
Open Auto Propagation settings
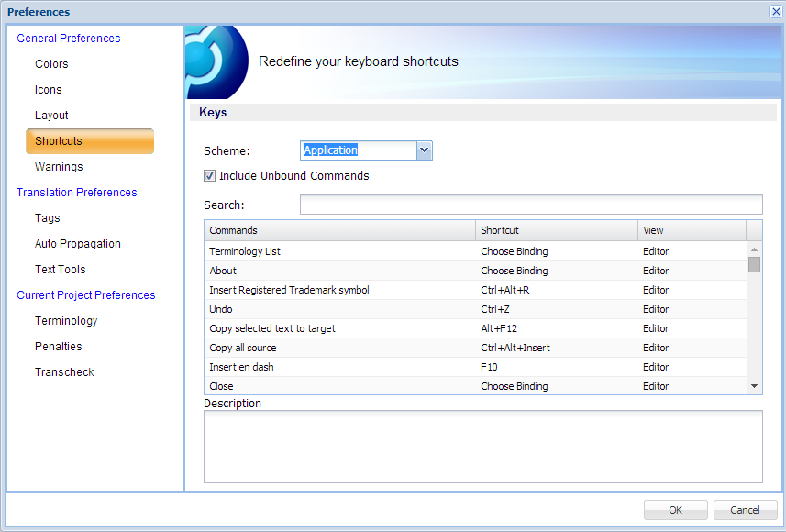click(x=78, y=244)
